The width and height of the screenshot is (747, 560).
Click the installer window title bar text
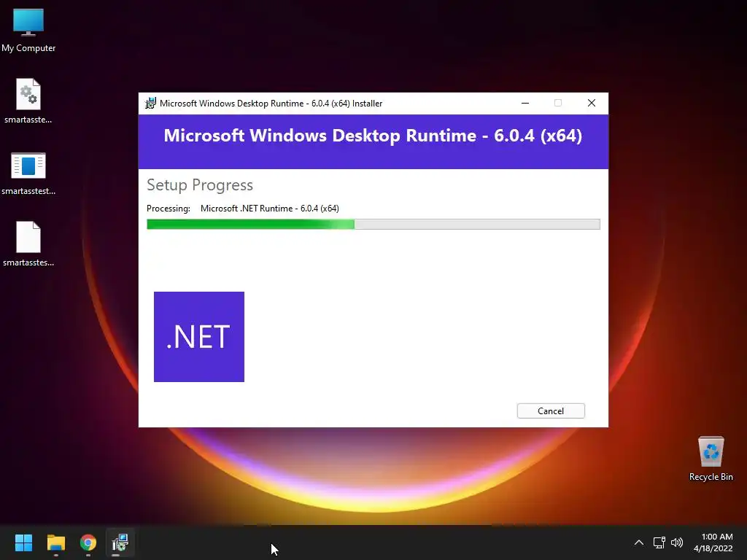point(271,104)
